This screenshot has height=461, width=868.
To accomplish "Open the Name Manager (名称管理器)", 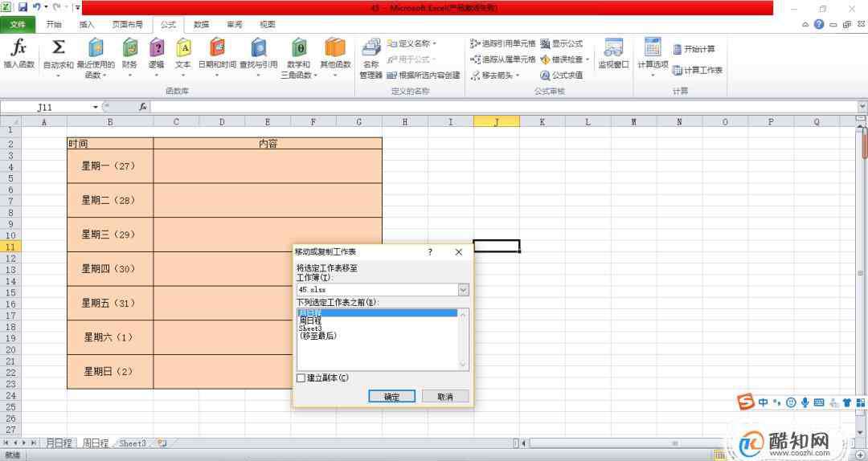I will tap(371, 56).
